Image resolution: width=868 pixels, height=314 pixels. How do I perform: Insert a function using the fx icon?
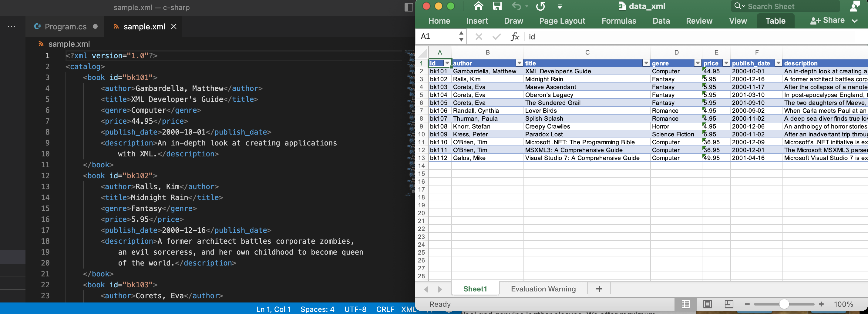pyautogui.click(x=515, y=37)
